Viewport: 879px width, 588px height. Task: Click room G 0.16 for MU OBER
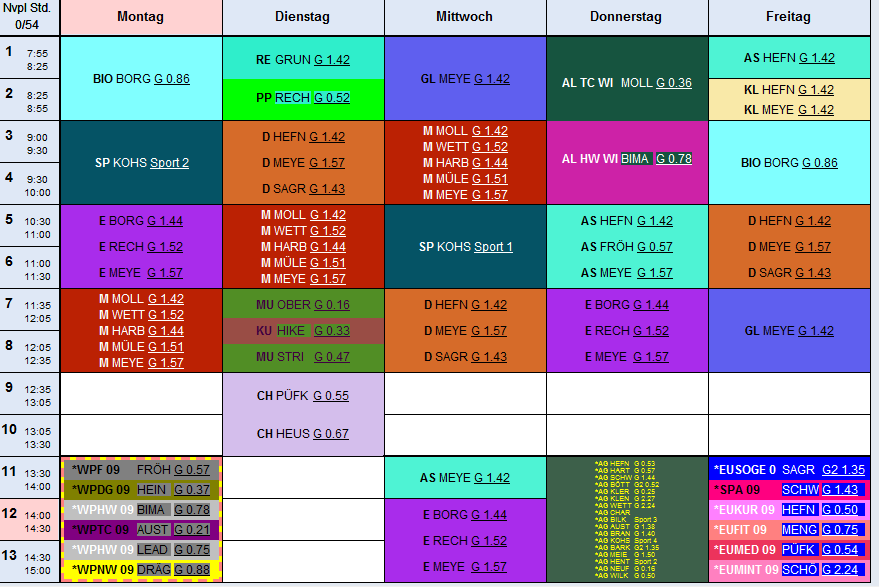(x=332, y=305)
